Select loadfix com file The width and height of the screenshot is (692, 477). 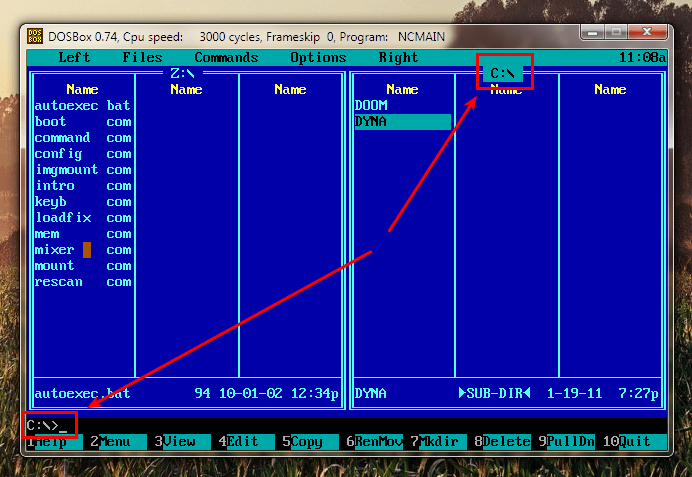tap(83, 218)
